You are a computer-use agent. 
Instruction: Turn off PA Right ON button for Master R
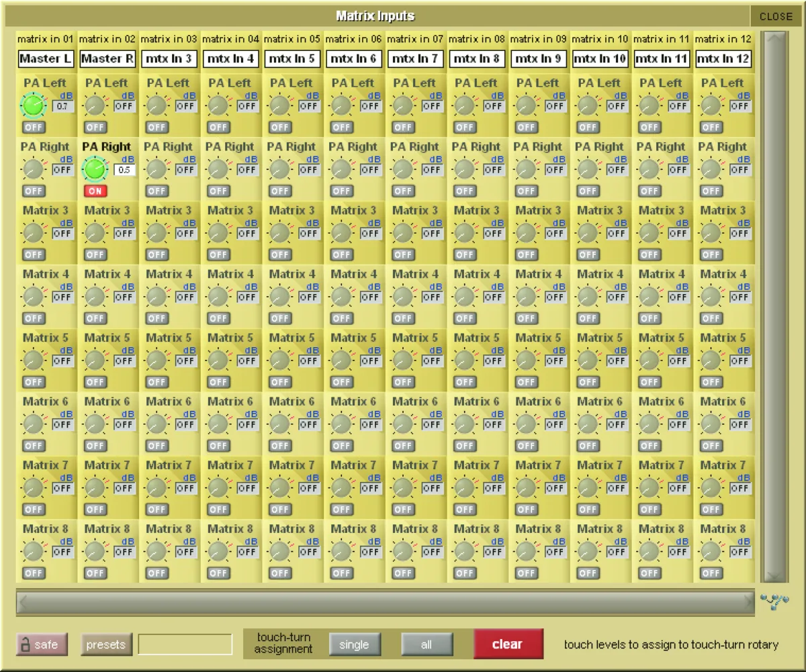point(95,191)
